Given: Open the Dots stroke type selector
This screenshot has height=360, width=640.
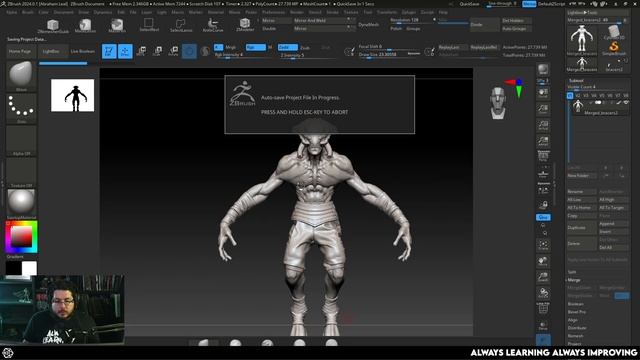Looking at the screenshot, I should 21,109.
